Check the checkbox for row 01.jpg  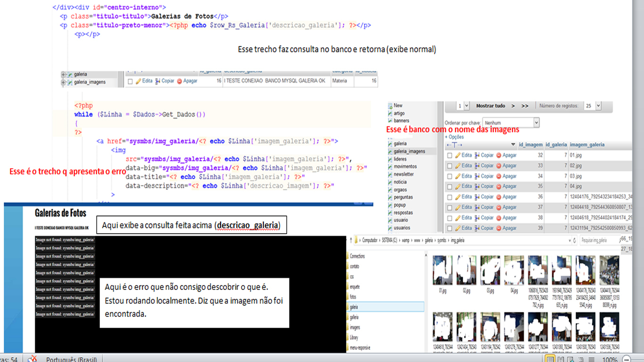pos(449,155)
